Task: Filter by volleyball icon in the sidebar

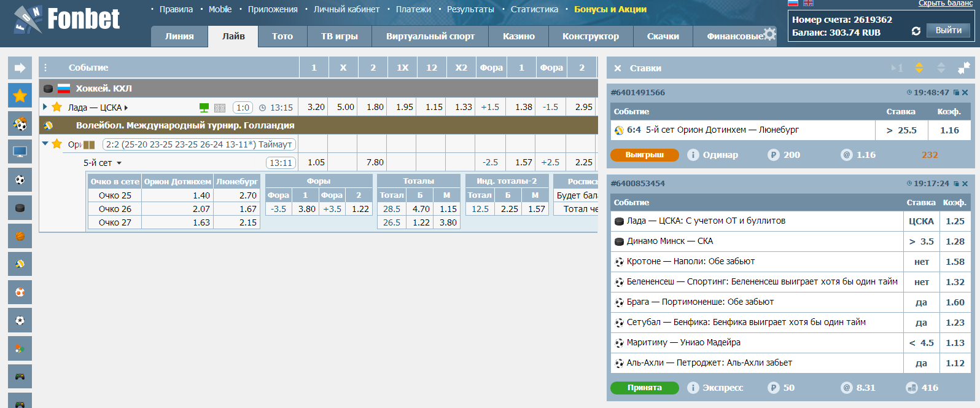Action: click(x=20, y=264)
